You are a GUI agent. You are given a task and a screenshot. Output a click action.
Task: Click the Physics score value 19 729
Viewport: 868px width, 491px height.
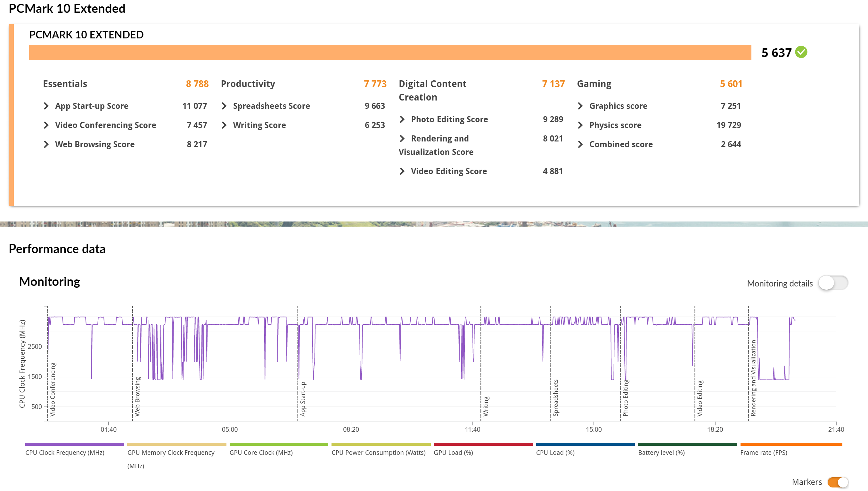click(729, 125)
